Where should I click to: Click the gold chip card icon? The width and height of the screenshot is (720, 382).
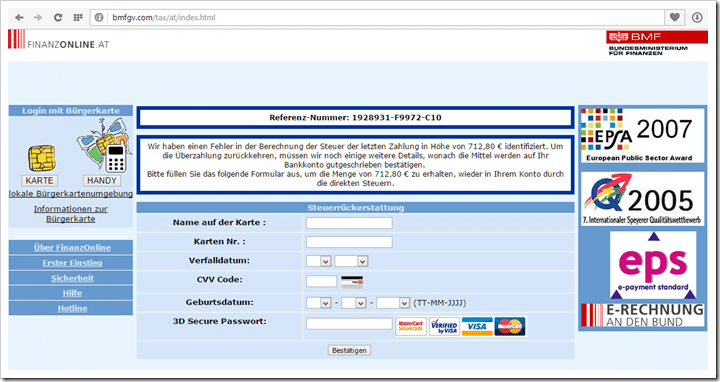pos(41,158)
